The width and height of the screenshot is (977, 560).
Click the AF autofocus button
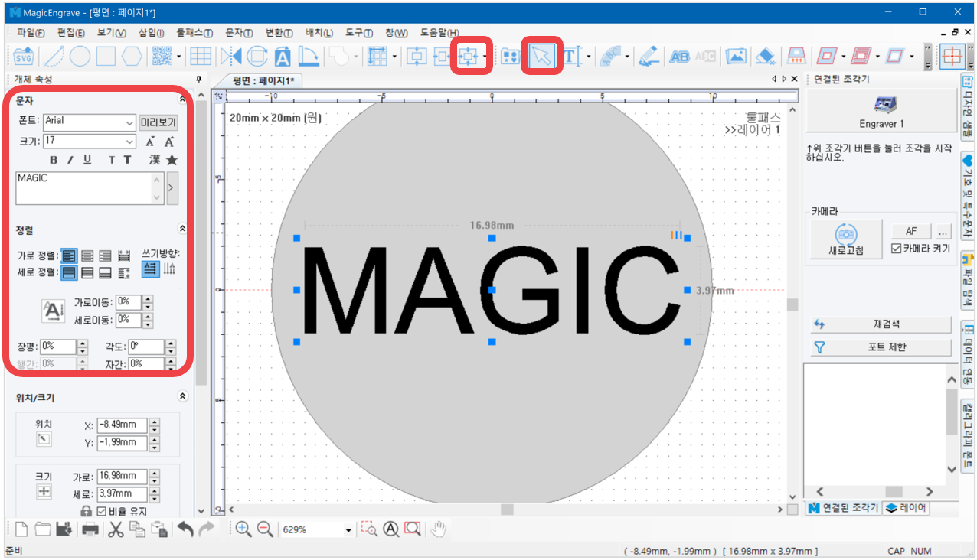911,231
